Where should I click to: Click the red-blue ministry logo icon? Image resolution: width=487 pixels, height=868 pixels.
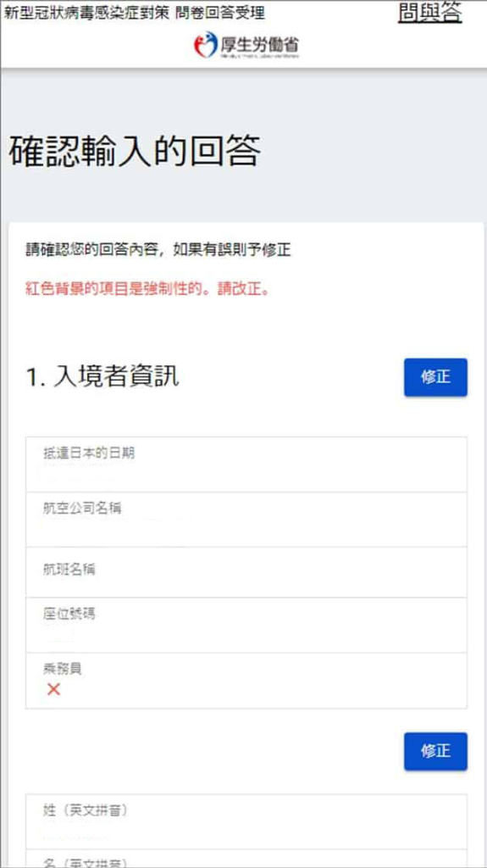pyautogui.click(x=205, y=45)
